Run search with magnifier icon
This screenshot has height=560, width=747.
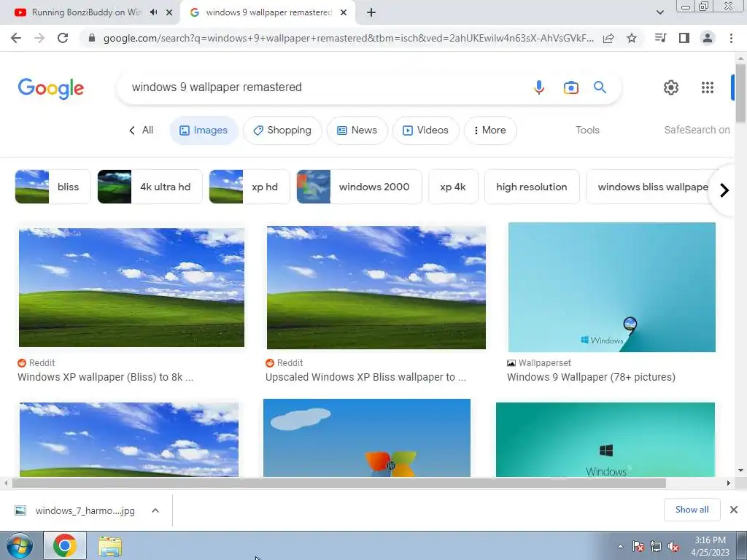[x=600, y=87]
